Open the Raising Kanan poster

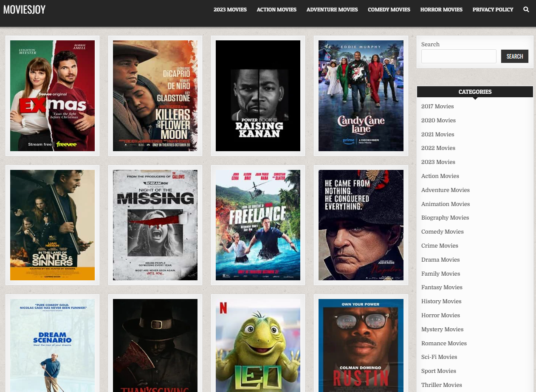258,96
